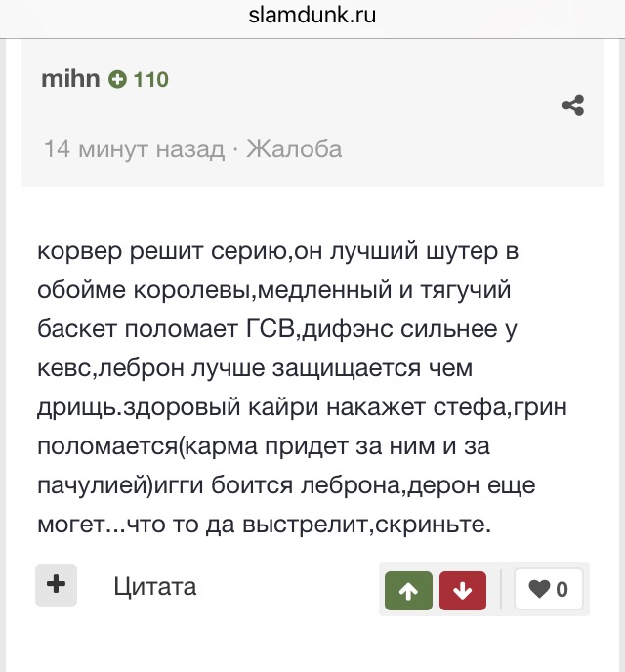Open the share icon on mihn's comment
Viewport: 625px width, 672px height.
coord(572,105)
